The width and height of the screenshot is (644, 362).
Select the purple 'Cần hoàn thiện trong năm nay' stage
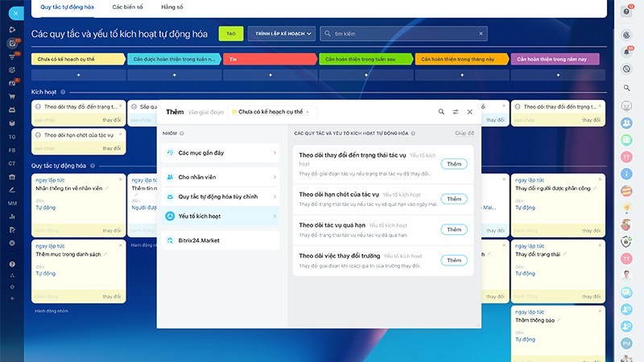[x=555, y=59]
